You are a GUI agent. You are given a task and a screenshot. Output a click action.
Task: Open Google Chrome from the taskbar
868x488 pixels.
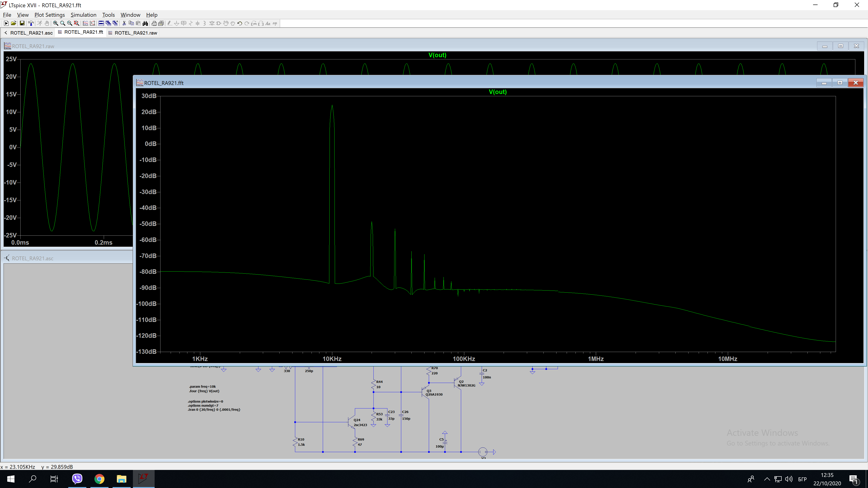tap(99, 479)
